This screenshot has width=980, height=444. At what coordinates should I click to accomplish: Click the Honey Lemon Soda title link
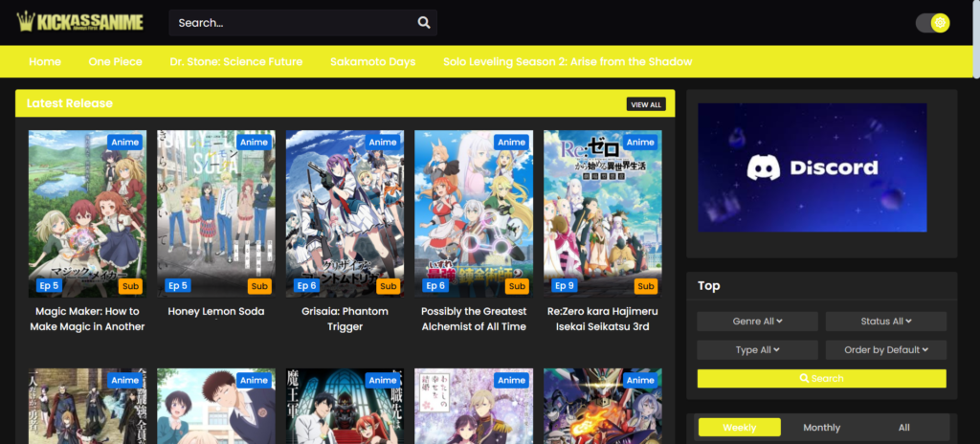[216, 311]
